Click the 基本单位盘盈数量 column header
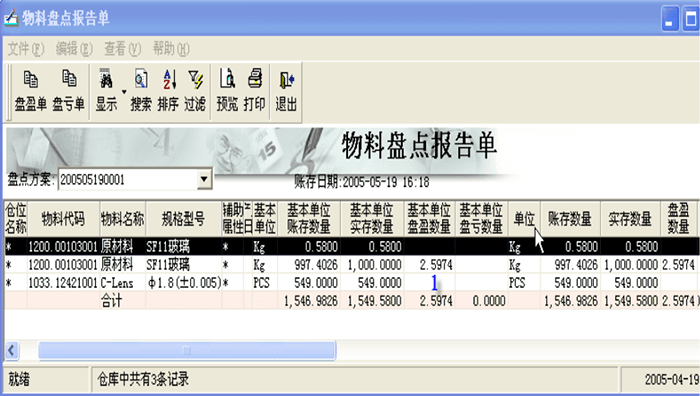700x396 pixels. click(429, 219)
